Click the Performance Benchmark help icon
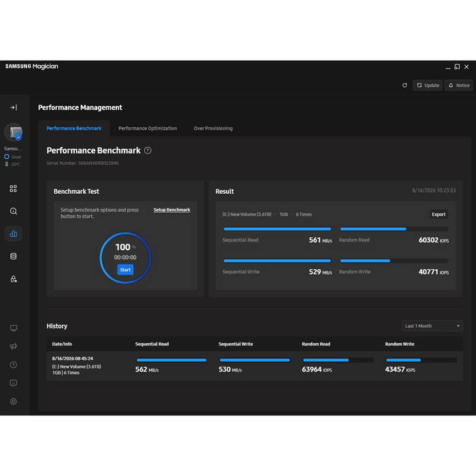Viewport: 476px width, 476px height. point(148,150)
